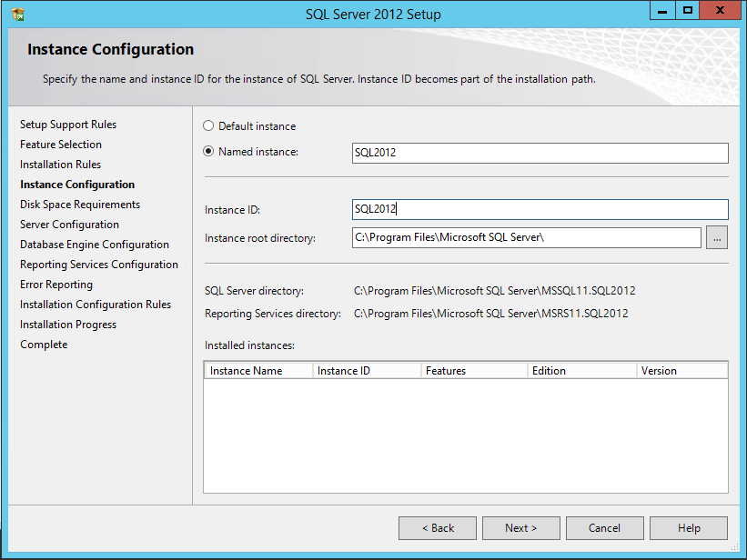The image size is (747, 560).
Task: Select the Installation Rules step in sidebar
Action: (60, 165)
